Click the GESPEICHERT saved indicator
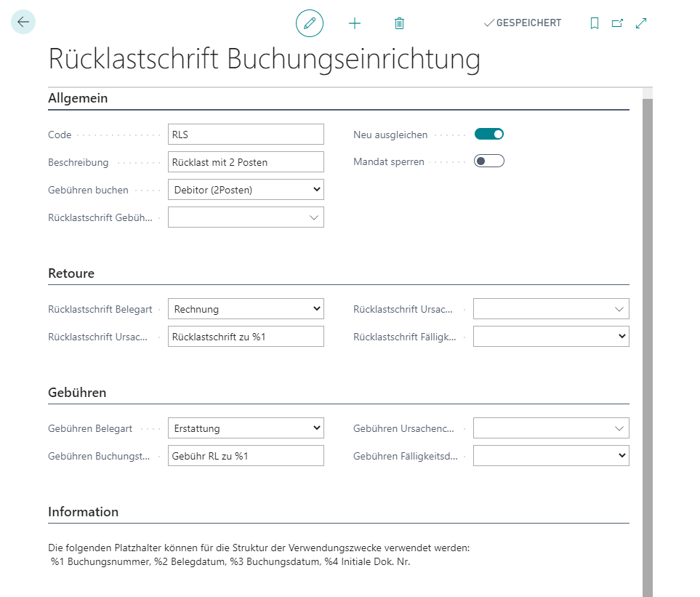This screenshot has height=597, width=700. pyautogui.click(x=522, y=23)
